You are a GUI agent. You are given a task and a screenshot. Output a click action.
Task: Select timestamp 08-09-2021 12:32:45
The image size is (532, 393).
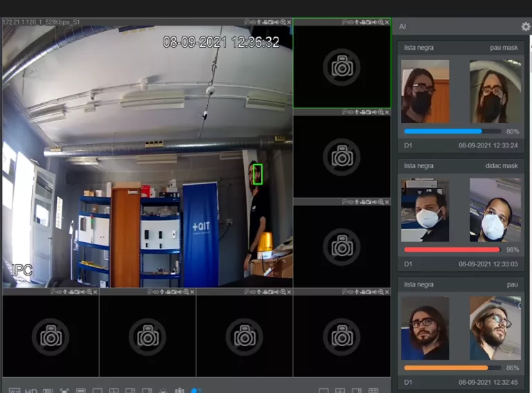(x=488, y=382)
